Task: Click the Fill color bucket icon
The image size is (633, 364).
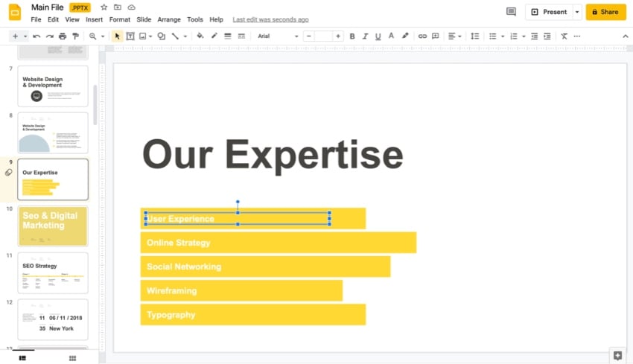Action: 200,36
